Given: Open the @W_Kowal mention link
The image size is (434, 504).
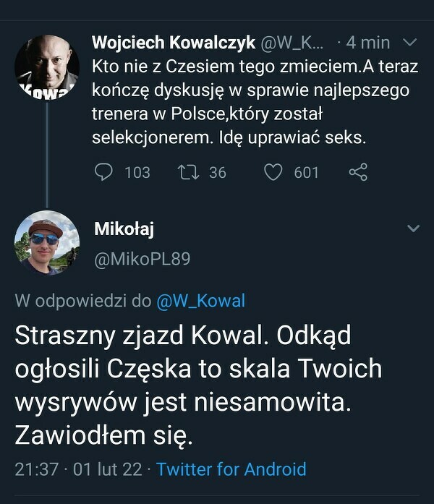Looking at the screenshot, I should coord(201,302).
